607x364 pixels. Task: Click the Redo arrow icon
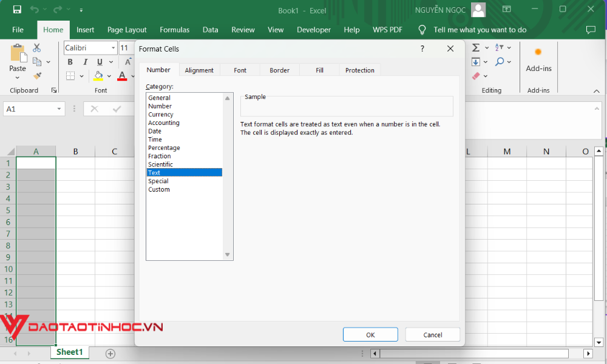pos(58,10)
